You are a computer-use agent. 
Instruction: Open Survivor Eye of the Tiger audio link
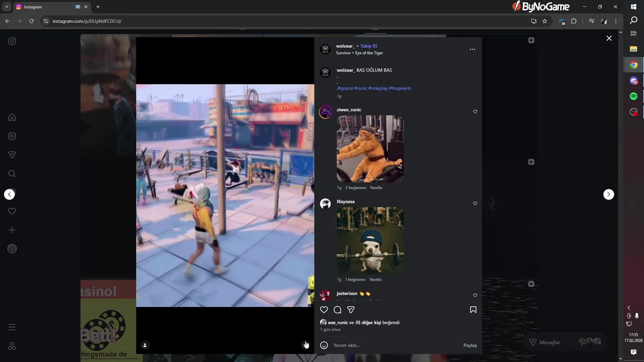pyautogui.click(x=360, y=53)
